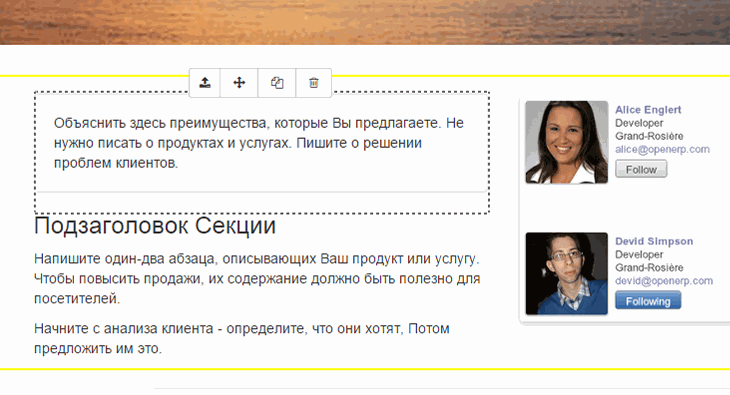Click the move block cross-arrows icon

[x=239, y=83]
